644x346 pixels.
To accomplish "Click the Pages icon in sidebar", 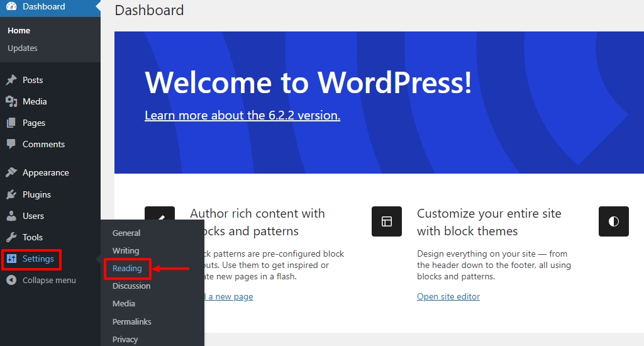I will pos(11,123).
